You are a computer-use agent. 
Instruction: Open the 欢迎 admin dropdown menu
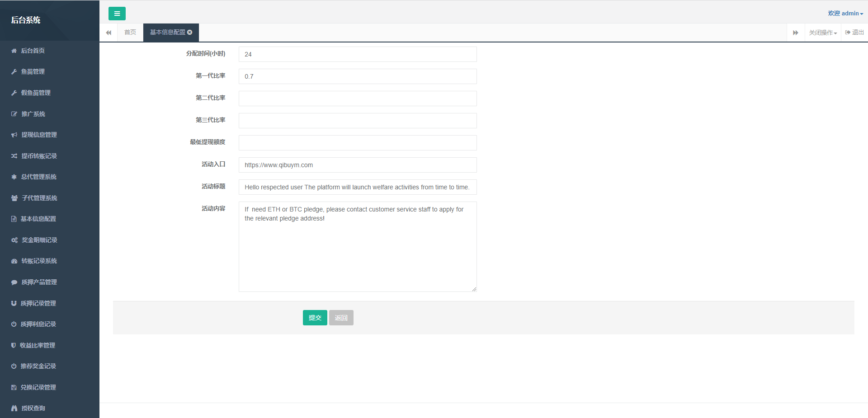pyautogui.click(x=845, y=14)
